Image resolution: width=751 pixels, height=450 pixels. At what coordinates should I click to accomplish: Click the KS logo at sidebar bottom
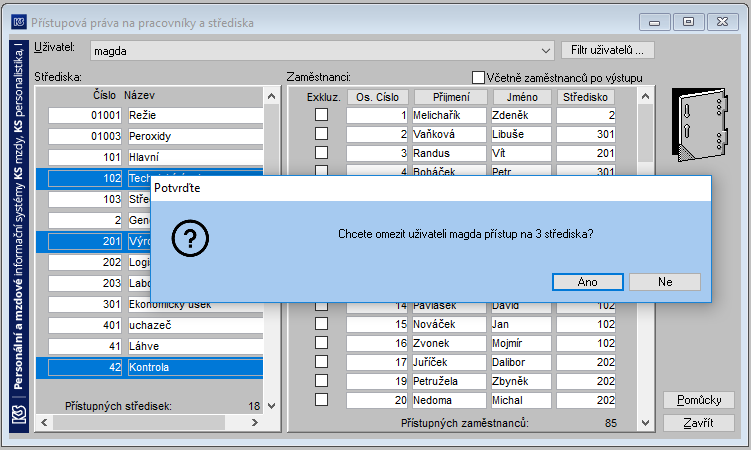(x=19, y=415)
